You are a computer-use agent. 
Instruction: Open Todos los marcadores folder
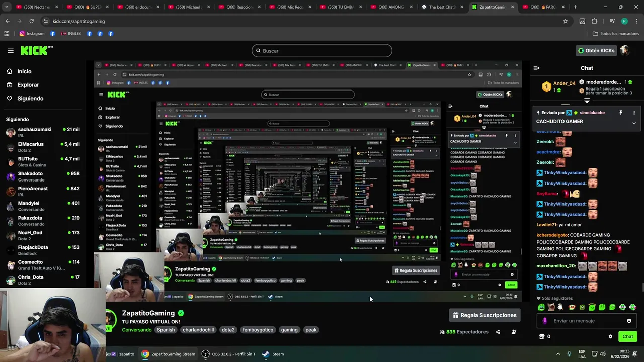point(616,34)
